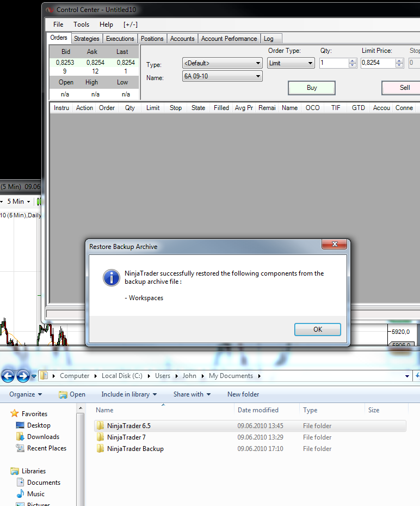Click the OCO column header

coord(313,108)
